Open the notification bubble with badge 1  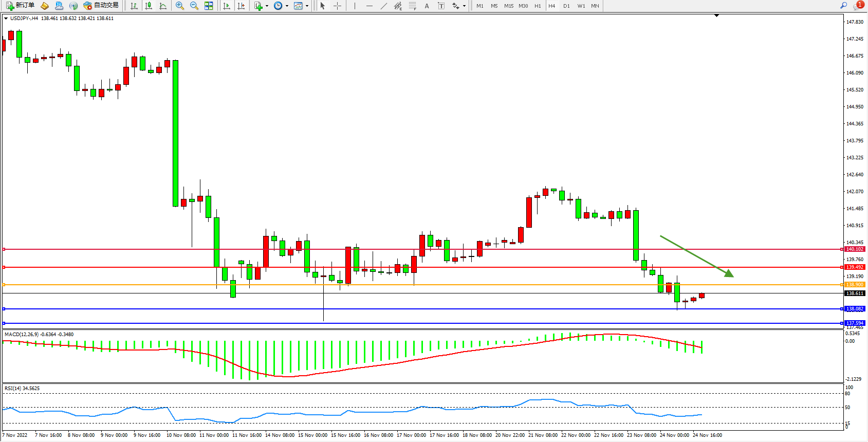click(858, 6)
